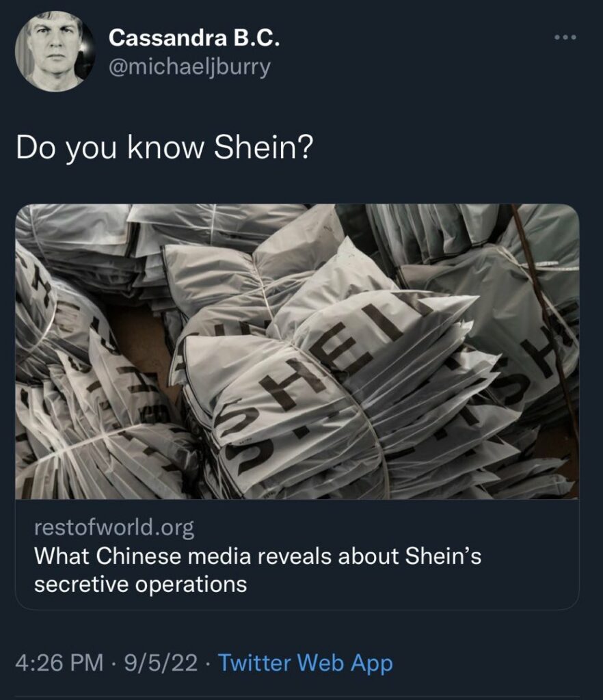Click the words 'Do you know' in tweet

[109, 148]
